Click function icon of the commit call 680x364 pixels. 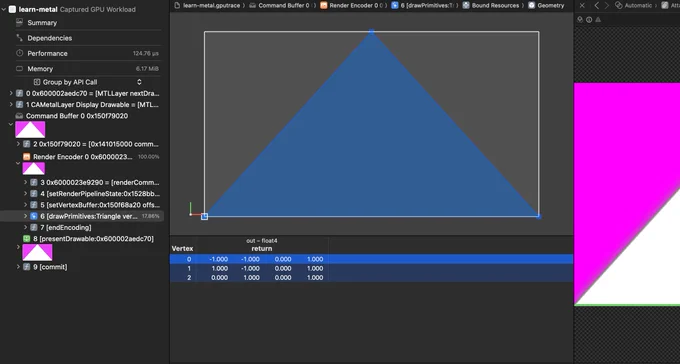[x=26, y=267]
